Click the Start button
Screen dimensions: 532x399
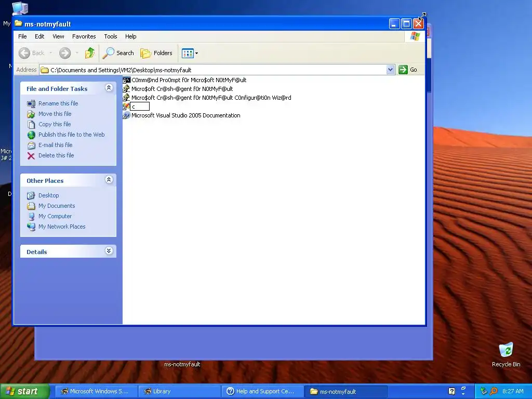coord(24,391)
